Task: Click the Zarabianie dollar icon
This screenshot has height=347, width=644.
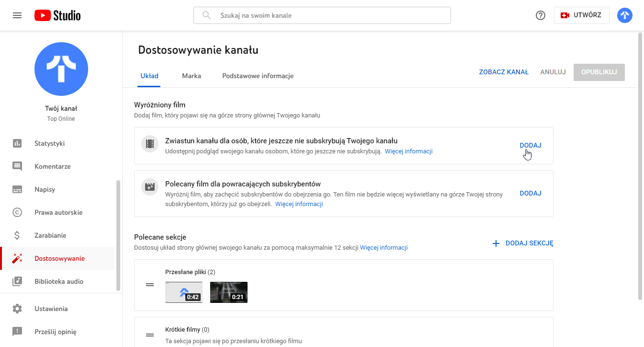Action: point(17,235)
